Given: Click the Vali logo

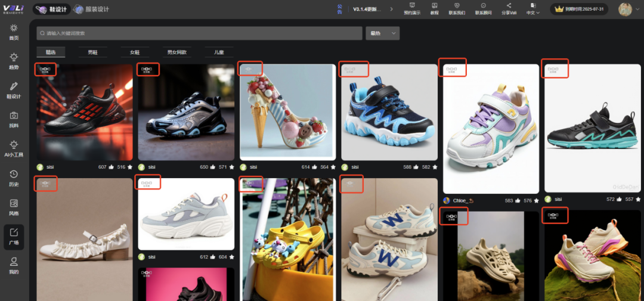Looking at the screenshot, I should [x=13, y=8].
